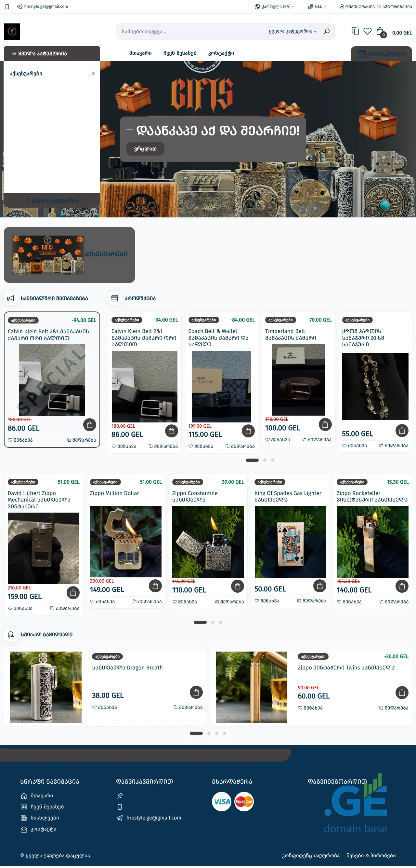Image resolution: width=416 pixels, height=868 pixels.
Task: Open the shopping bag cart icon
Action: [x=380, y=32]
